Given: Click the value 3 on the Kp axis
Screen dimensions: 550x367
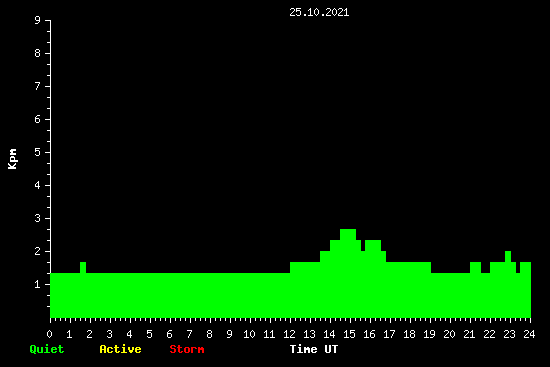Looking at the screenshot, I should click(x=38, y=218).
